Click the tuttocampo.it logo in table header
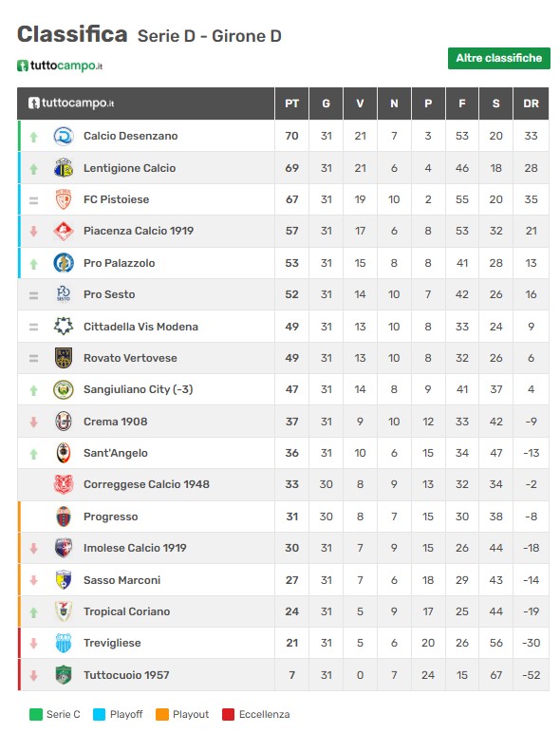This screenshot has width=560, height=733. [x=71, y=103]
